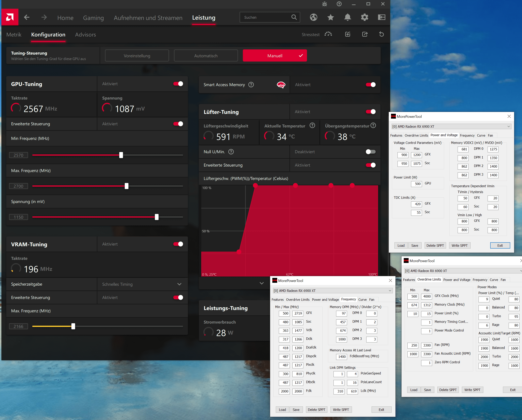Open the web browser globe icon
This screenshot has height=420, width=522.
point(313,17)
